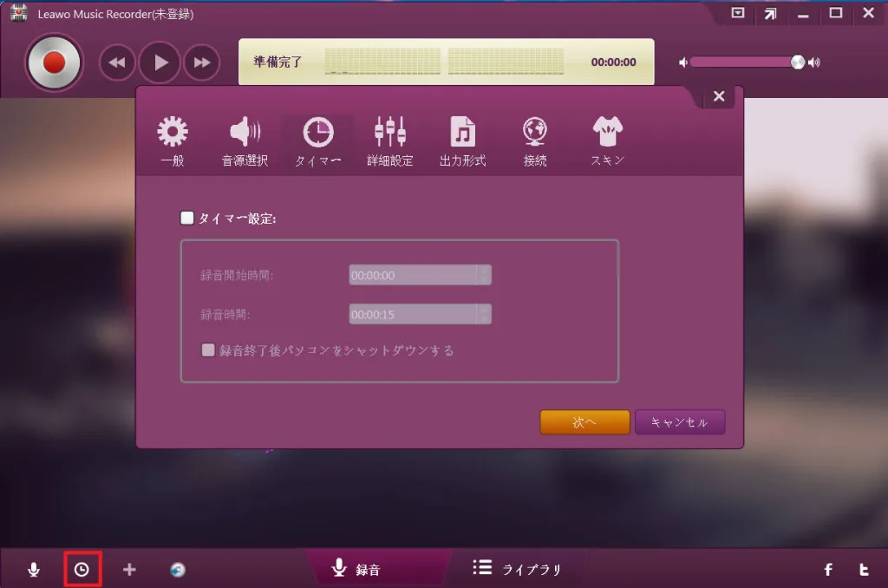Open the 詳細設定 advanced settings panel
Image resolution: width=888 pixels, height=588 pixels.
click(x=389, y=137)
